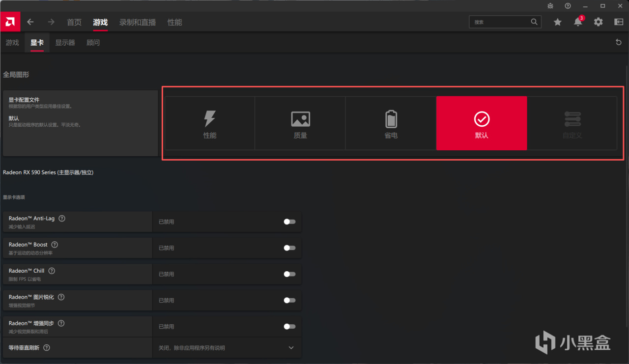Click the magnifier icon in the search box

click(x=534, y=22)
